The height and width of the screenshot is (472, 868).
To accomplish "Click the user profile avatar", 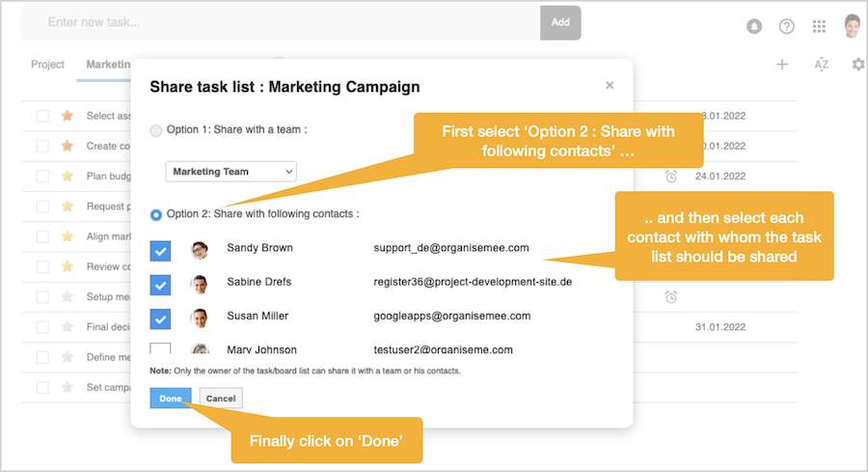I will (852, 25).
